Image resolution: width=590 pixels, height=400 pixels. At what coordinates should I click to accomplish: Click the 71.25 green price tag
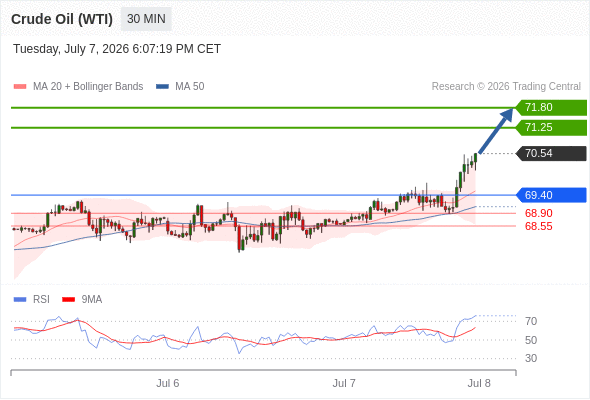pos(551,128)
